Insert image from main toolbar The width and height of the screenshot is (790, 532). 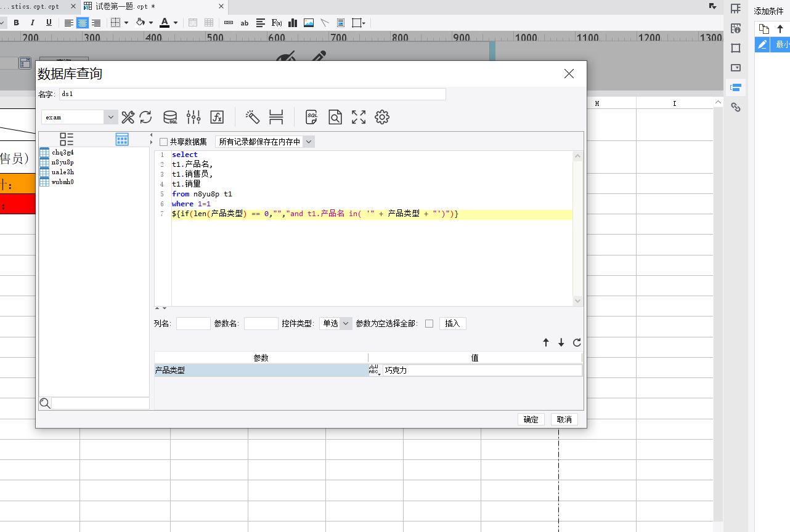(x=309, y=23)
